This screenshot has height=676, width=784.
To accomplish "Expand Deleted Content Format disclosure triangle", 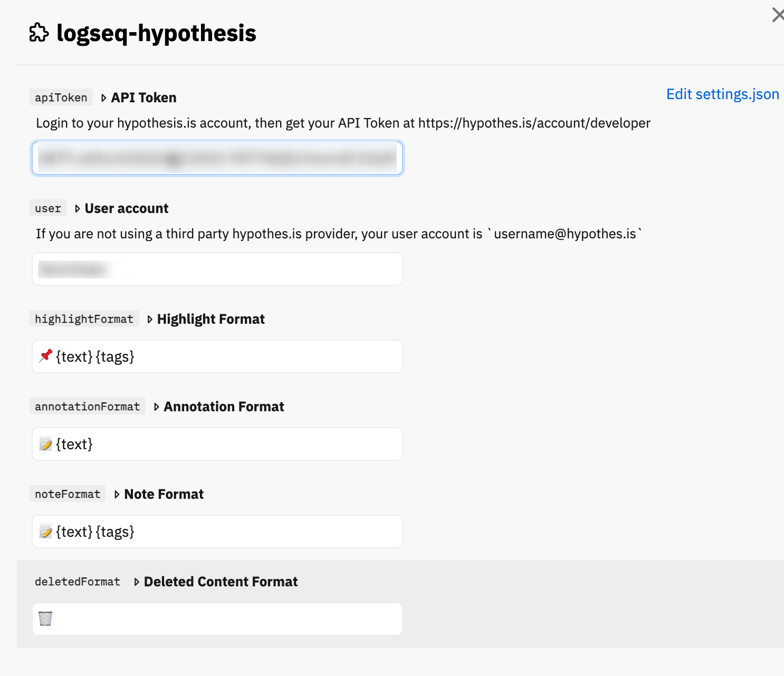I will tap(137, 582).
